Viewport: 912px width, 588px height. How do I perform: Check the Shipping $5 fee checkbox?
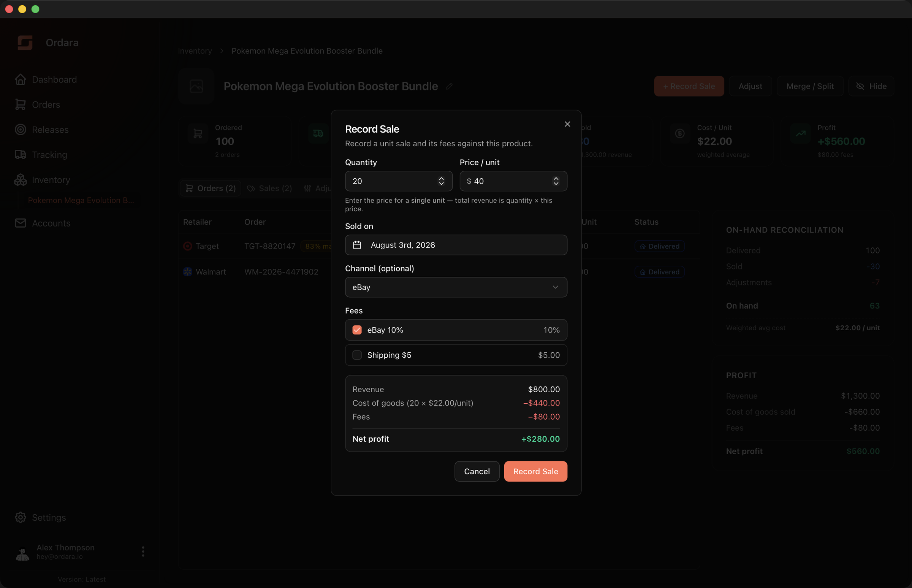point(357,355)
